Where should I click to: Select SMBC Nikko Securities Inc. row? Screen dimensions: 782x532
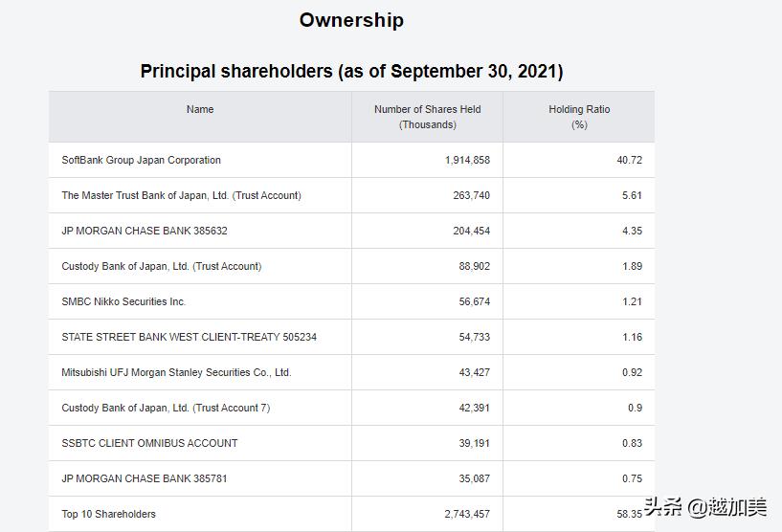click(x=123, y=302)
